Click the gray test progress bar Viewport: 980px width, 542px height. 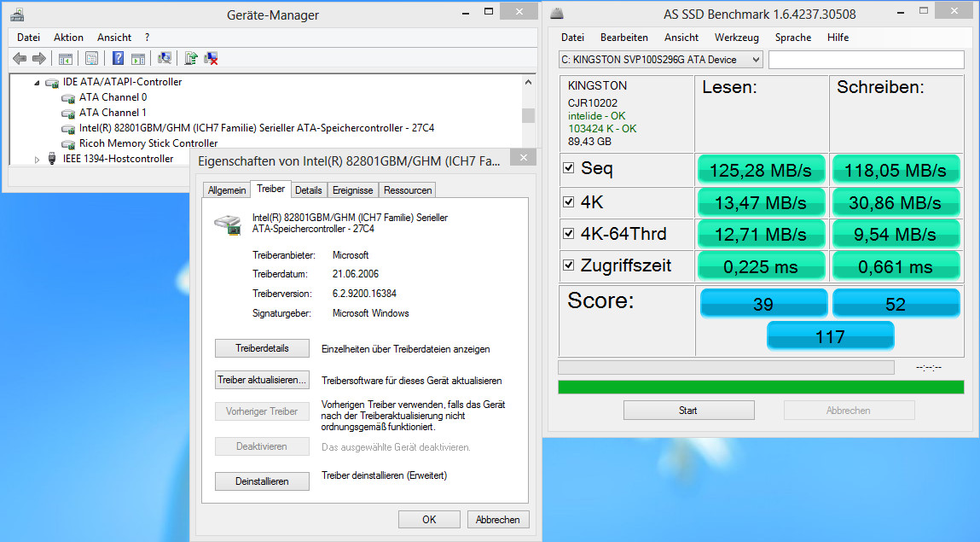click(x=726, y=367)
